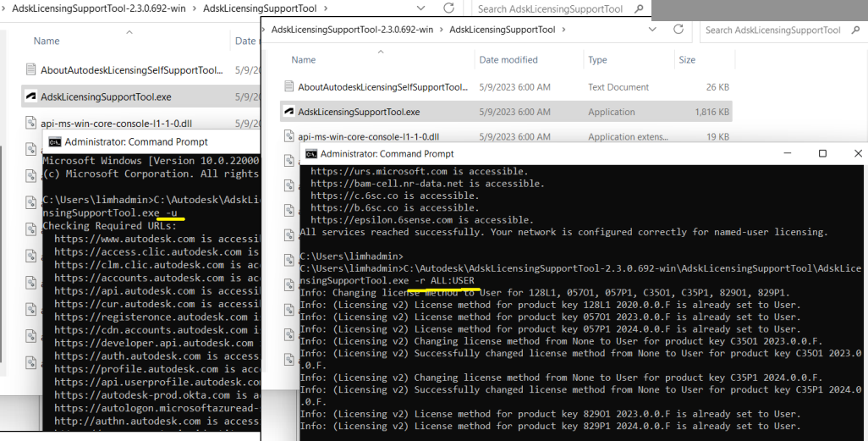Select the api-ms-win-core-console dll icon in the front window
The image size is (868, 441).
[288, 136]
